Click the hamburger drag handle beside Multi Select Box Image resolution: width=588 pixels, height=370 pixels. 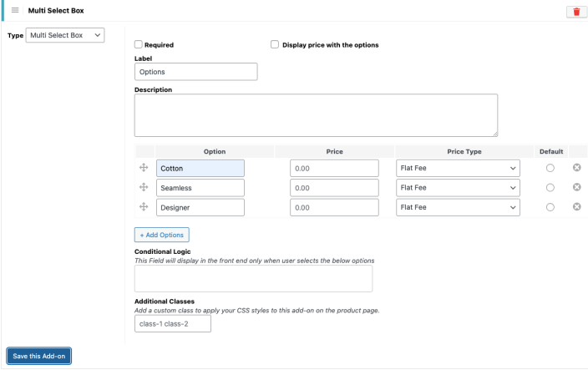[15, 10]
